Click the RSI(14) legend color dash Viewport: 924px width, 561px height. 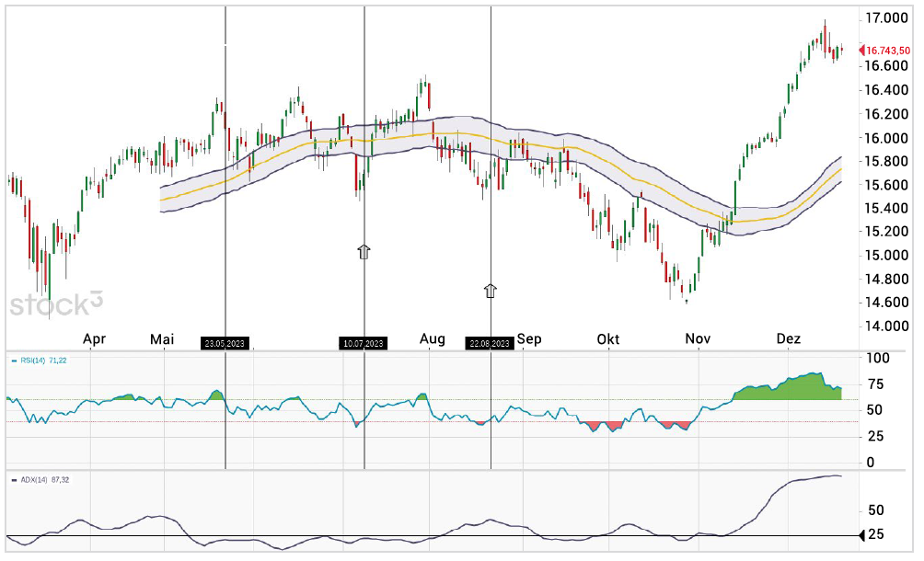14,361
